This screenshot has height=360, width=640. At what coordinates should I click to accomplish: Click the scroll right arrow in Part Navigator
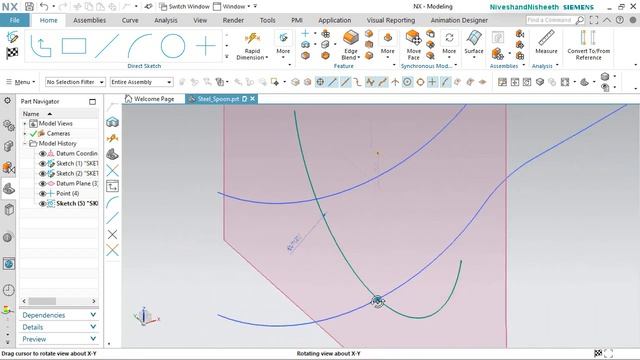point(94,301)
